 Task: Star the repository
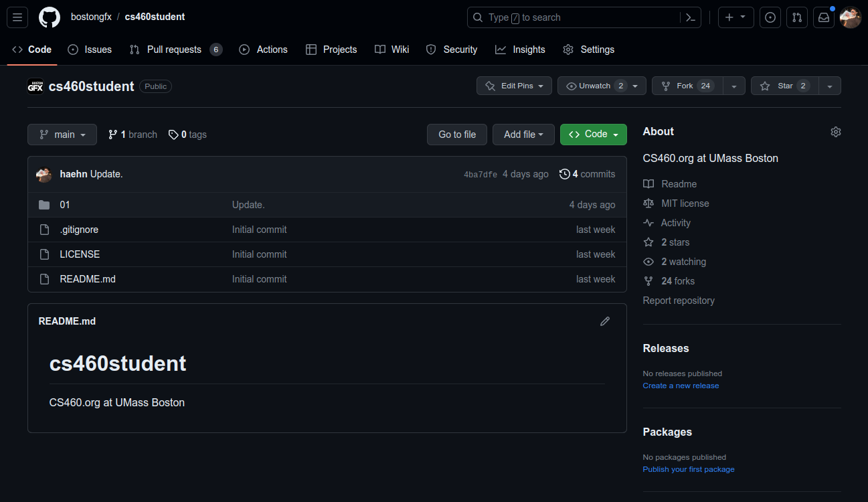point(785,86)
